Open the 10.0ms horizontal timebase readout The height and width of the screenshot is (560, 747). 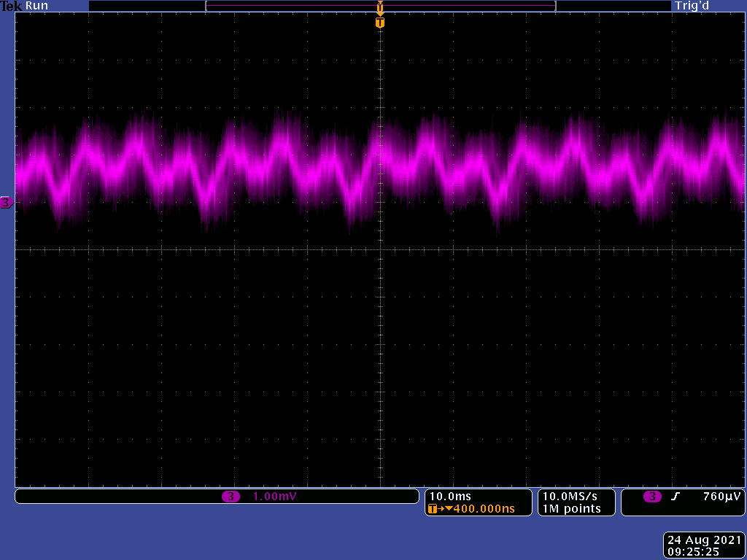pos(450,497)
